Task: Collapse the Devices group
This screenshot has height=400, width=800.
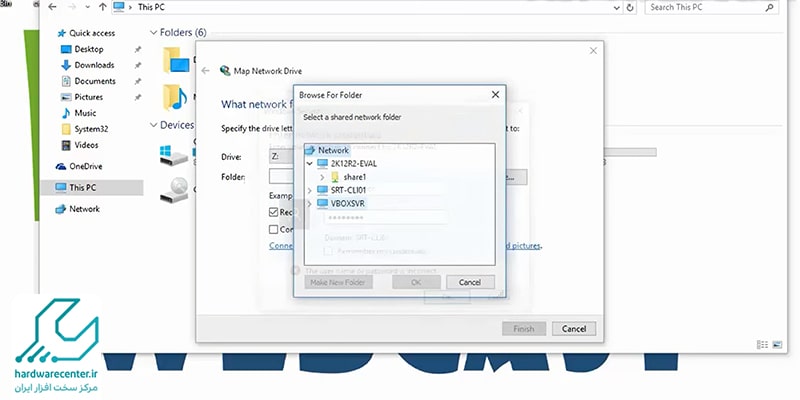Action: pos(153,125)
